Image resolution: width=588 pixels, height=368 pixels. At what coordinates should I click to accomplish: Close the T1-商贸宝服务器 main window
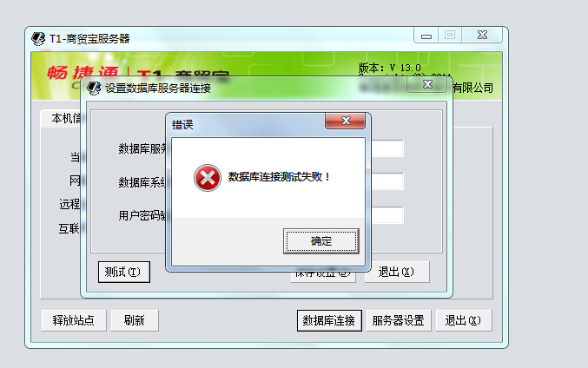coord(482,36)
